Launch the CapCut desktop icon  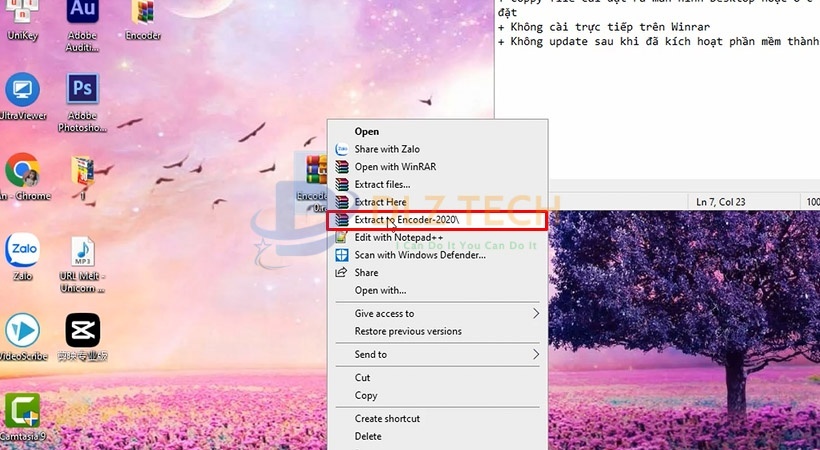click(83, 337)
